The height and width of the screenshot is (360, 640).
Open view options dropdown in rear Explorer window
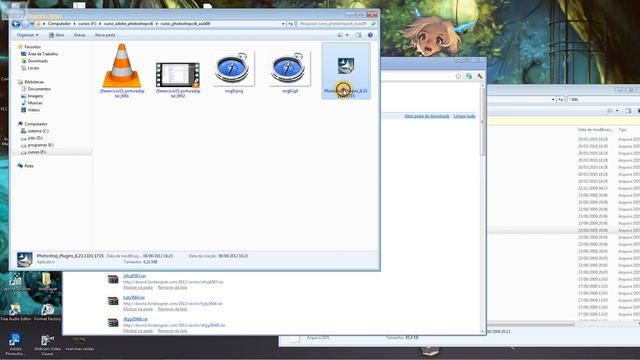coord(617,111)
